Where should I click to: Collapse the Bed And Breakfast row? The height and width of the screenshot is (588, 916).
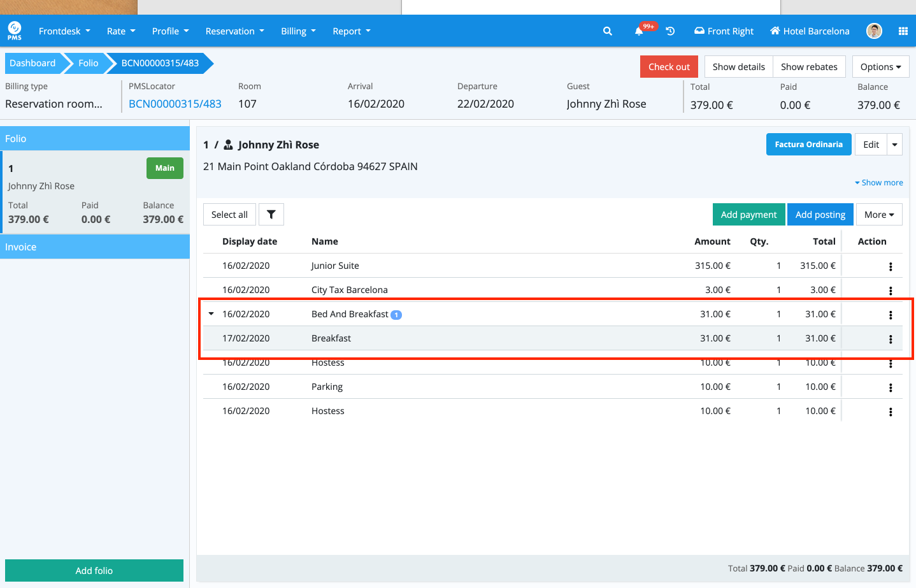[211, 314]
